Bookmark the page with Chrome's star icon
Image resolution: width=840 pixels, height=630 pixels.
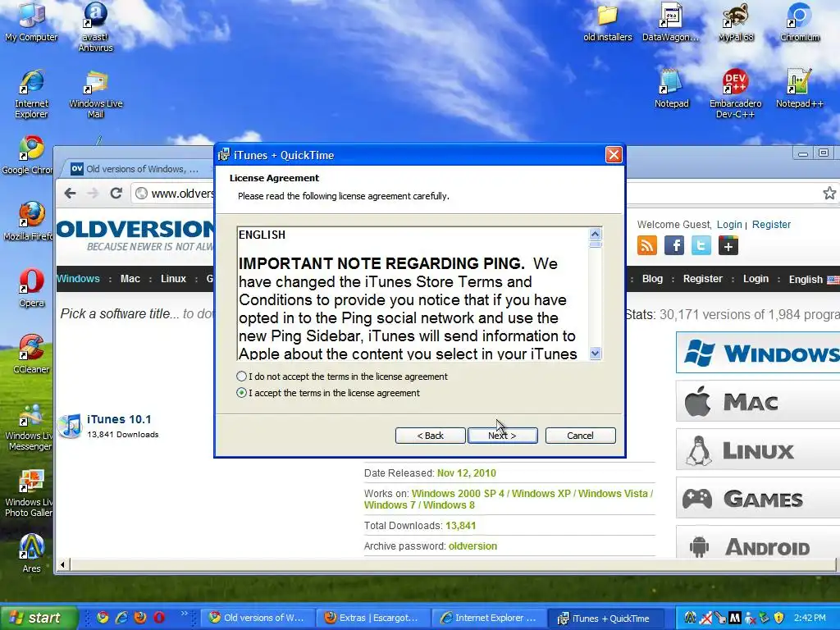829,193
